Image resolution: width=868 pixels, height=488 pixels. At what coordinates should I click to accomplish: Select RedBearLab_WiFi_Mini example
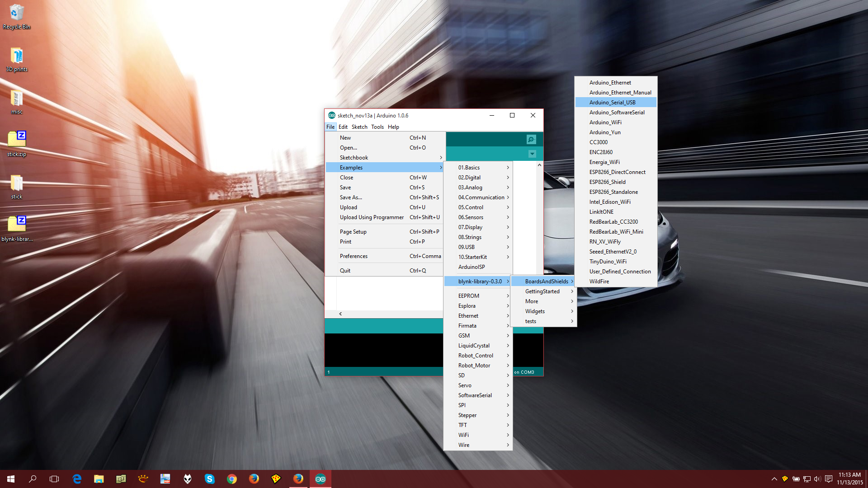pos(616,232)
